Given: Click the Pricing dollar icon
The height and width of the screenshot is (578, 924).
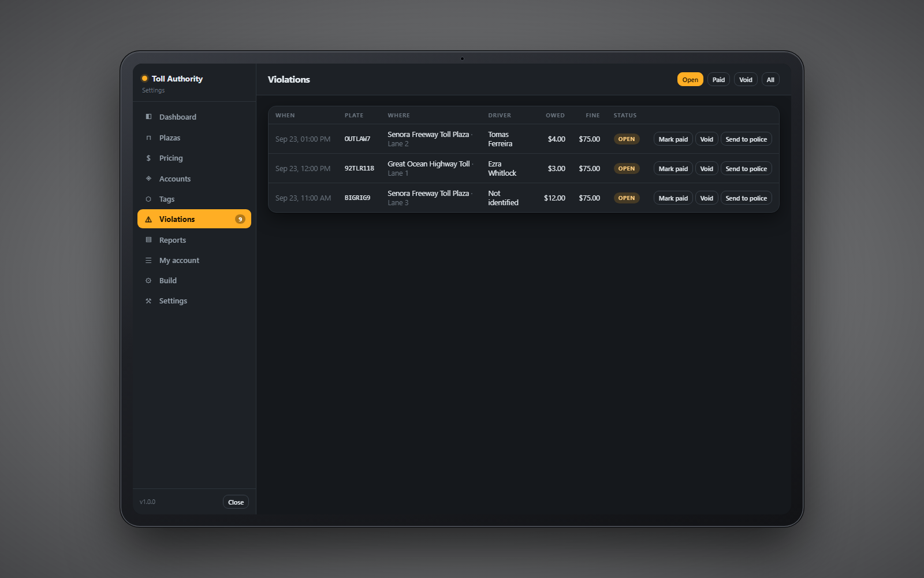Looking at the screenshot, I should (x=148, y=158).
